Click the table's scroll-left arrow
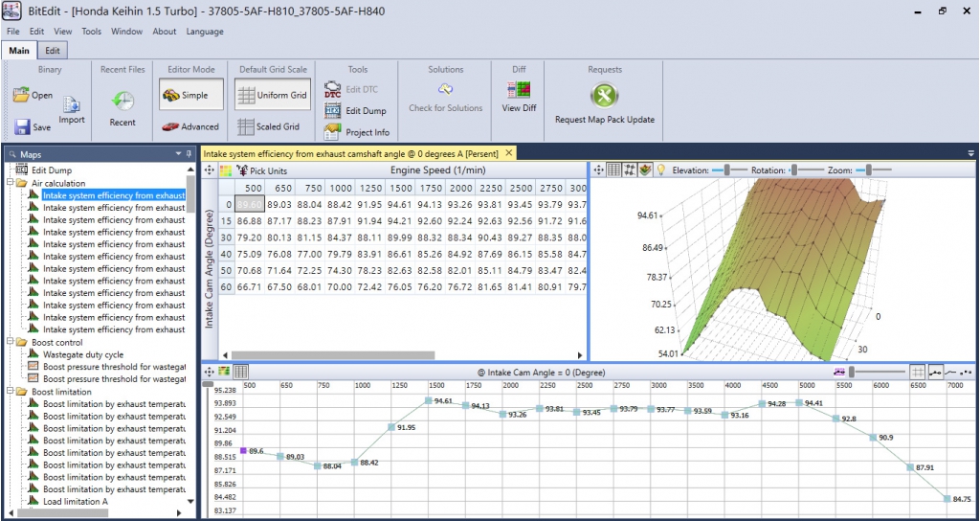 coord(226,354)
